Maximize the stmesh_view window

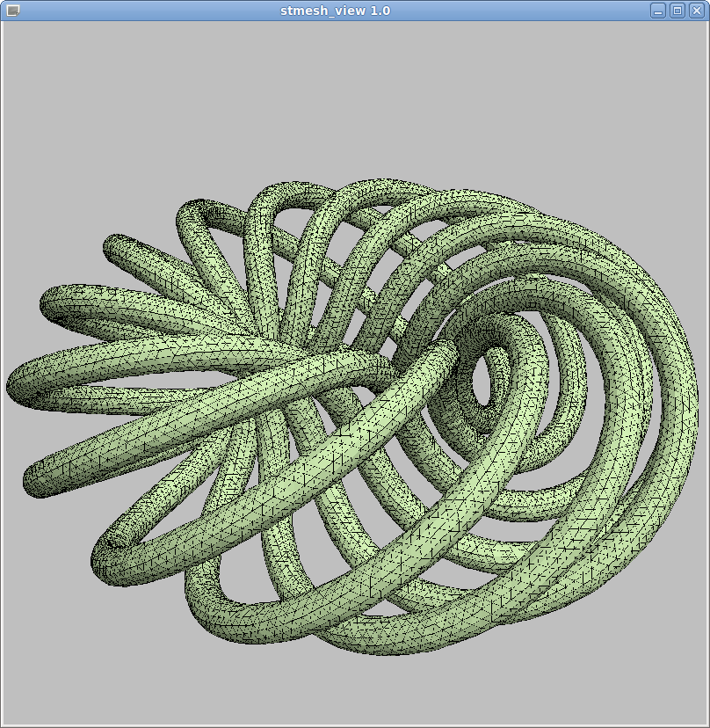coord(677,11)
